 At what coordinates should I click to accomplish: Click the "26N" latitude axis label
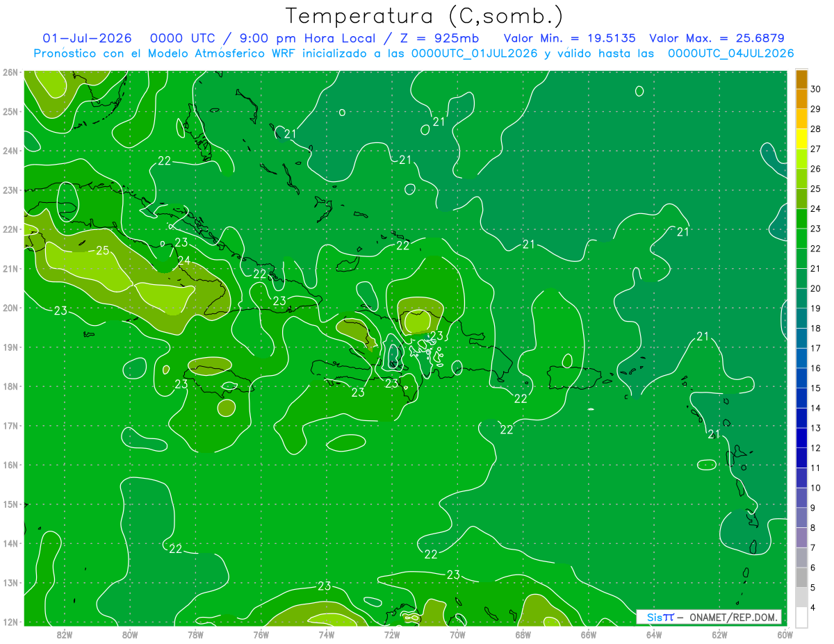tap(10, 72)
